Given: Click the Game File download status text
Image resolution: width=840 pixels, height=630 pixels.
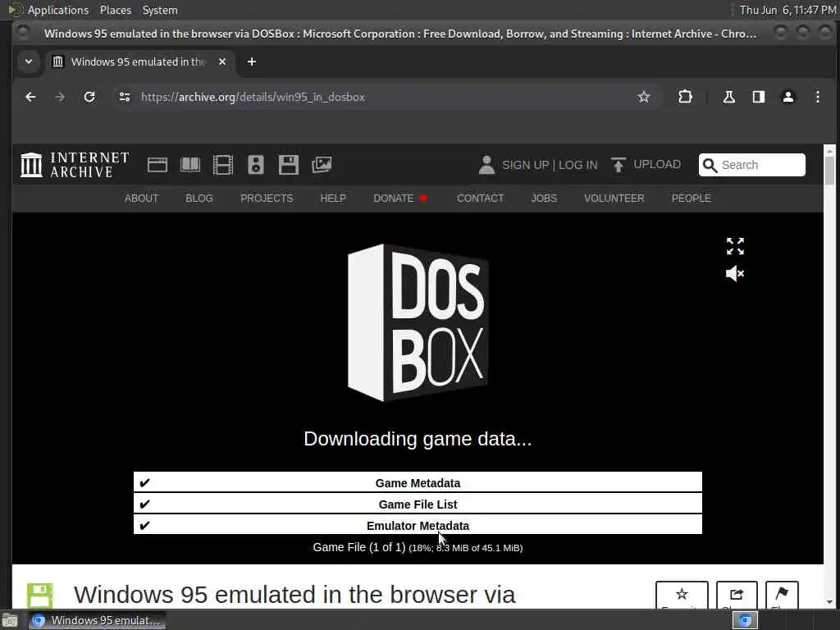Looking at the screenshot, I should 418,547.
